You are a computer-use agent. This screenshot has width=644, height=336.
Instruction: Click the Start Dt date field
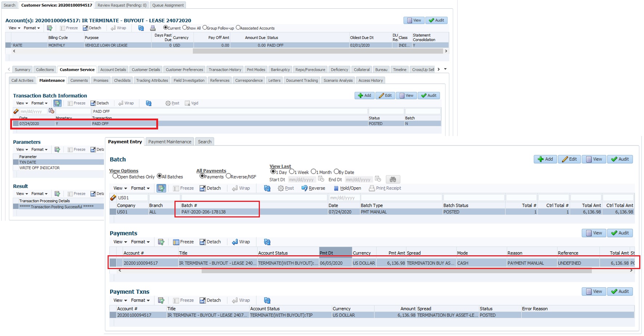pyautogui.click(x=302, y=179)
